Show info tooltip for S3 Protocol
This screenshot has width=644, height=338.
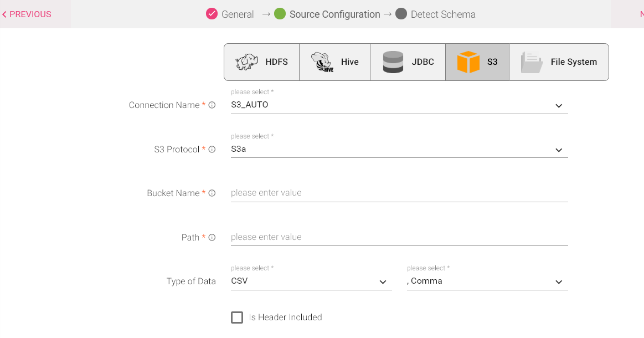(212, 150)
